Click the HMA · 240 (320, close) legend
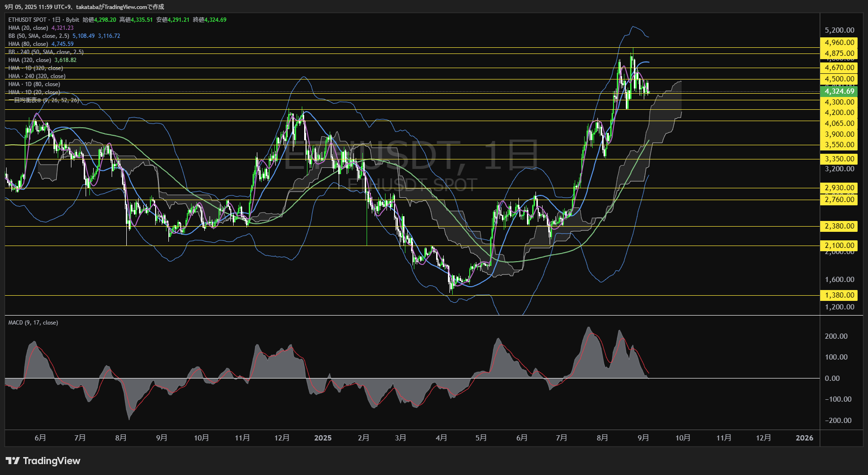Viewport: 868px width, 475px height. click(x=37, y=76)
